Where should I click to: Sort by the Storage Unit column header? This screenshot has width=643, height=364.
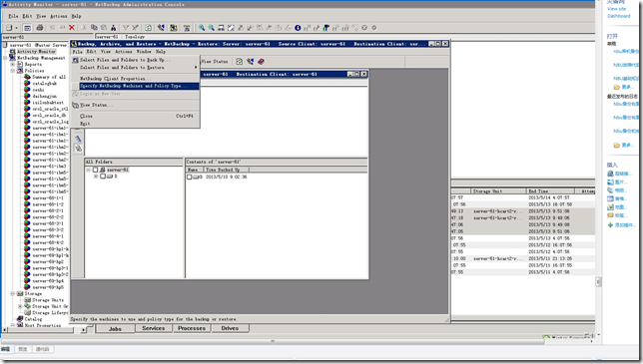click(x=497, y=191)
